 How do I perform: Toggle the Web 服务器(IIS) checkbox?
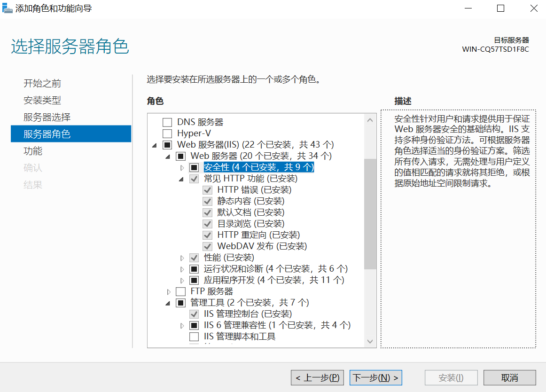click(167, 145)
